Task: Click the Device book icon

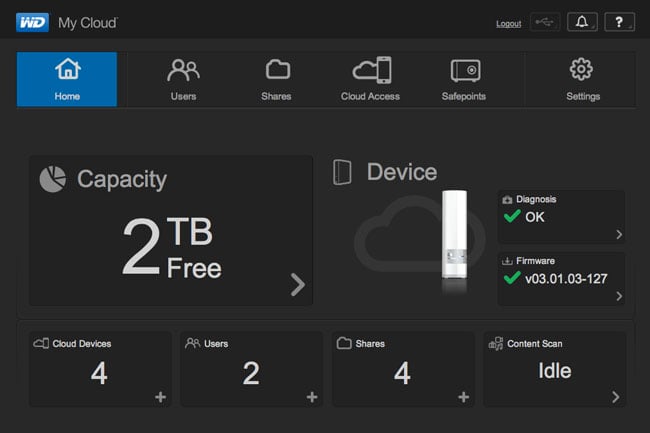Action: coord(342,172)
